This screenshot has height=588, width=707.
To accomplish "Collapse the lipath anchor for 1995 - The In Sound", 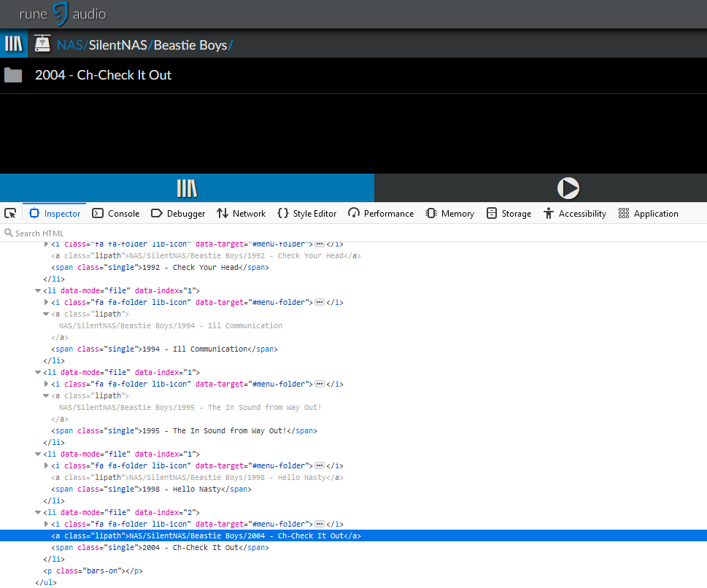I will coord(46,395).
